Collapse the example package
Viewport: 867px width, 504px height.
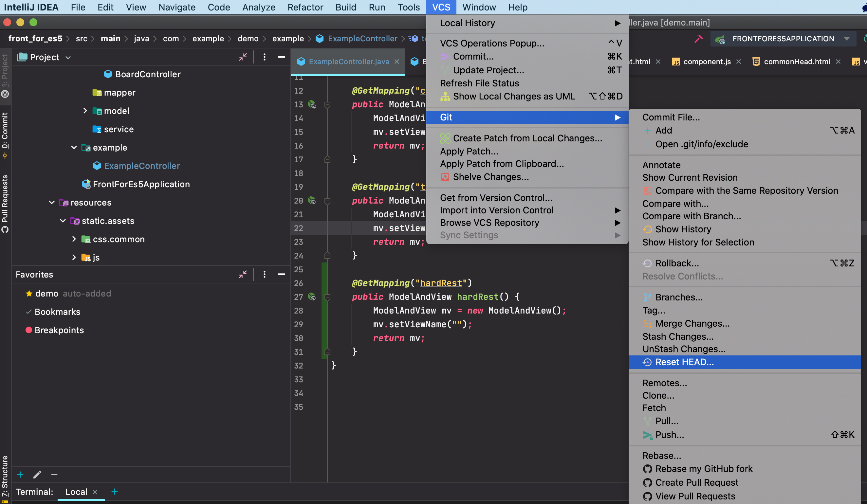[x=74, y=147]
